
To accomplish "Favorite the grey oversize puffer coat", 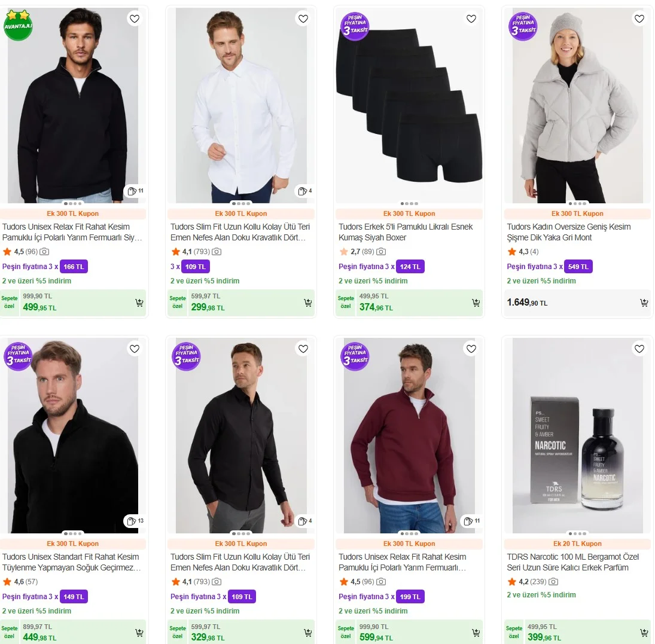I will (639, 19).
